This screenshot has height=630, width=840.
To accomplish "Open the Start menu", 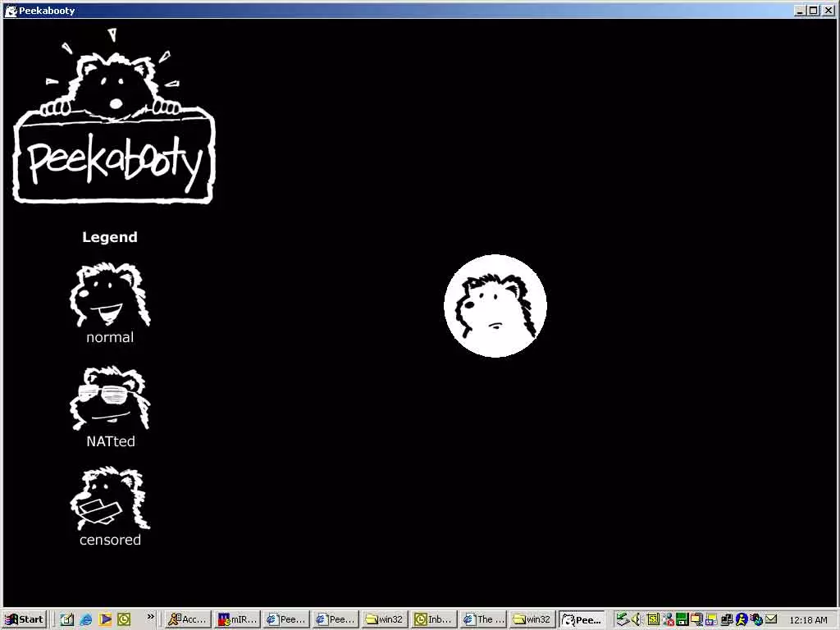I will 22,619.
